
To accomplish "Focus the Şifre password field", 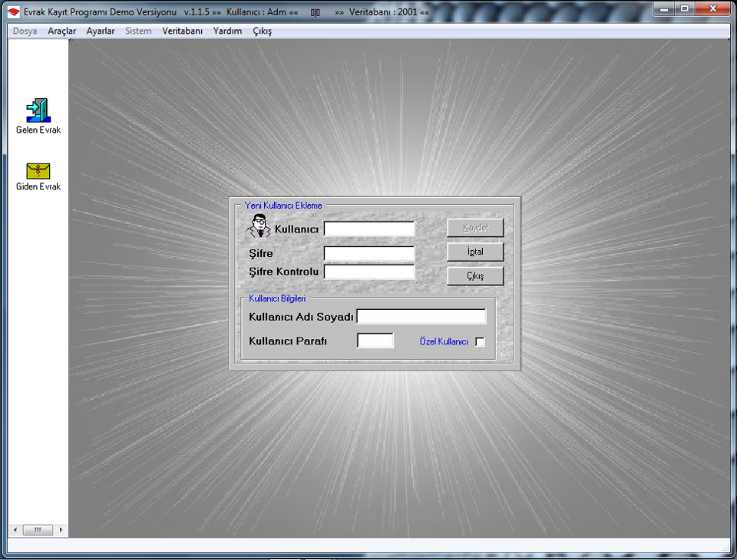I will point(369,254).
